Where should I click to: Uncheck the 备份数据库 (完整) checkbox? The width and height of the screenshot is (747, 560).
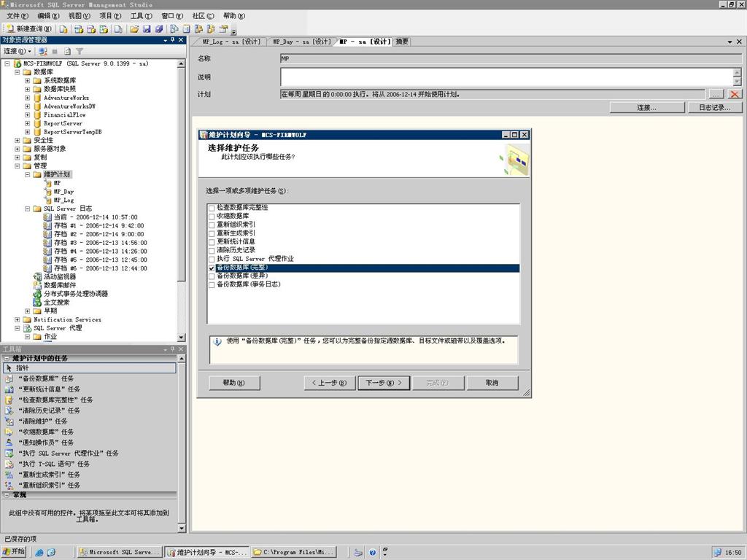click(212, 268)
